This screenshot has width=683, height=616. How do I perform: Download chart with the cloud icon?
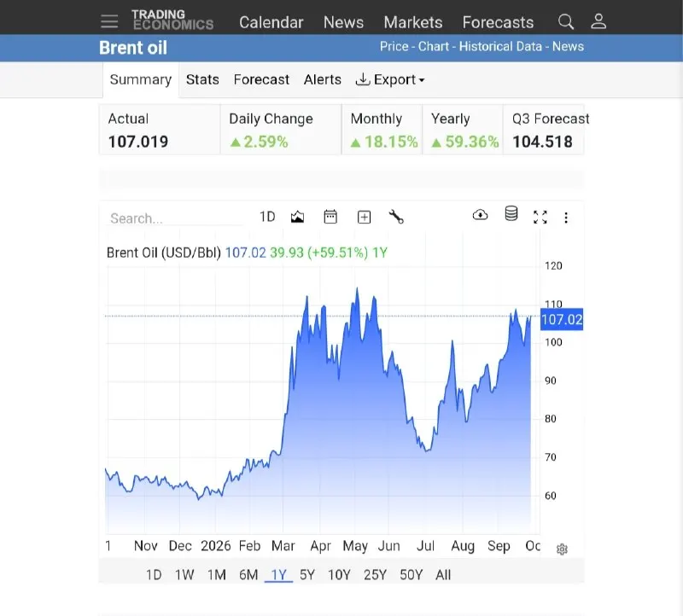click(x=480, y=215)
